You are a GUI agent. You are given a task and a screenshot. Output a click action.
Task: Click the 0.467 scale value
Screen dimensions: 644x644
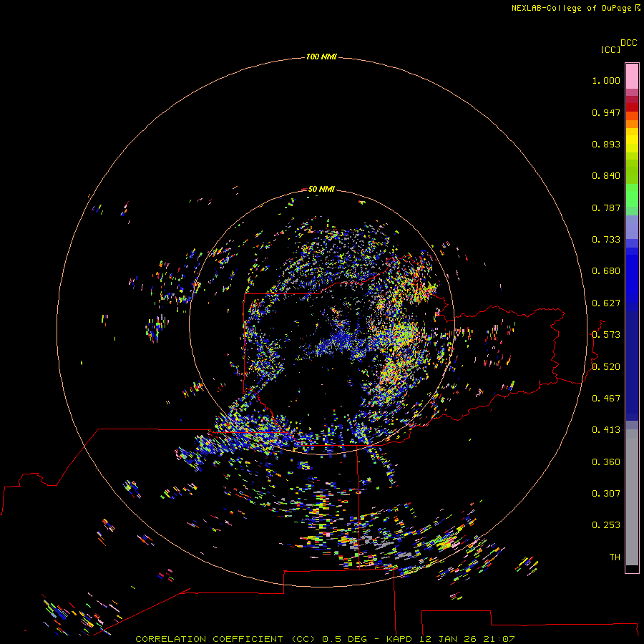pos(606,399)
